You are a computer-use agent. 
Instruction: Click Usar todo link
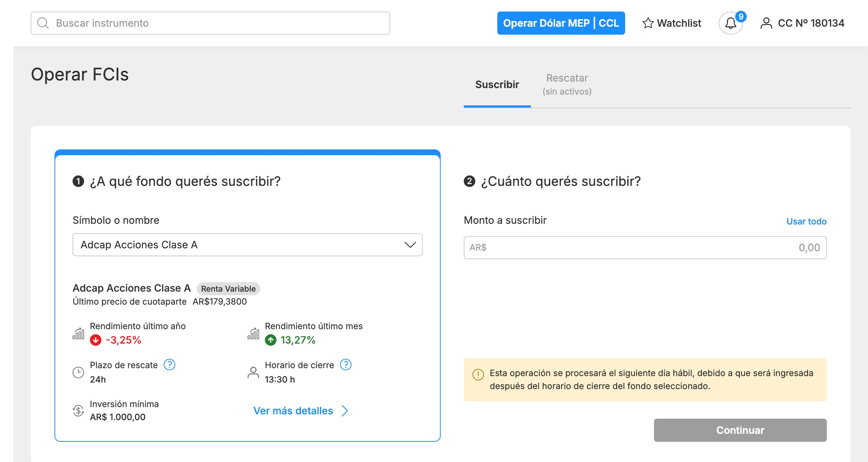(x=806, y=221)
